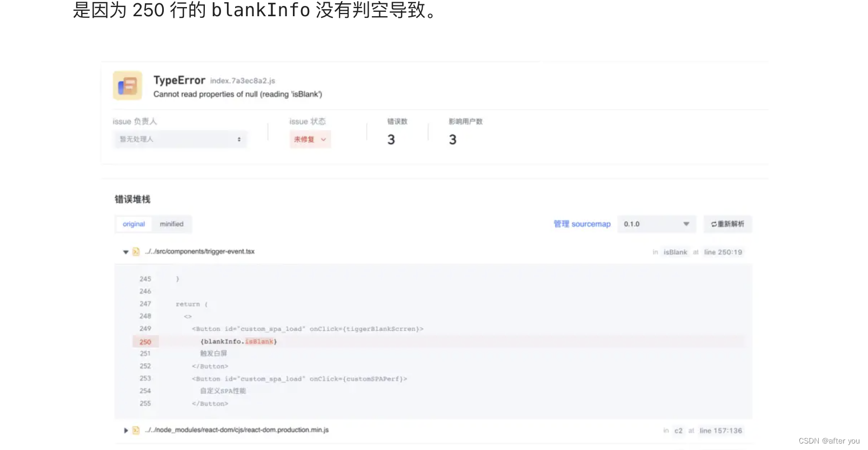Image resolution: width=868 pixels, height=450 pixels.
Task: Click line number 249 in code view
Action: point(145,329)
